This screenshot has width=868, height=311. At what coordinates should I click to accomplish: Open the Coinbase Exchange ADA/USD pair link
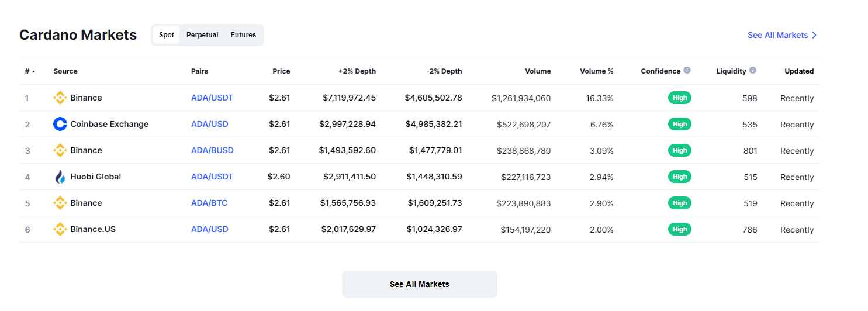(210, 124)
